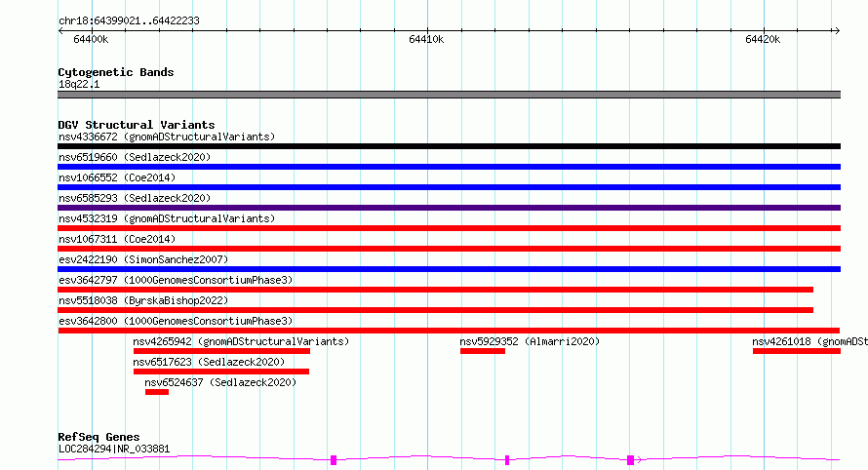The image size is (868, 470).
Task: Open variant esv3642800 label
Action: tap(176, 321)
